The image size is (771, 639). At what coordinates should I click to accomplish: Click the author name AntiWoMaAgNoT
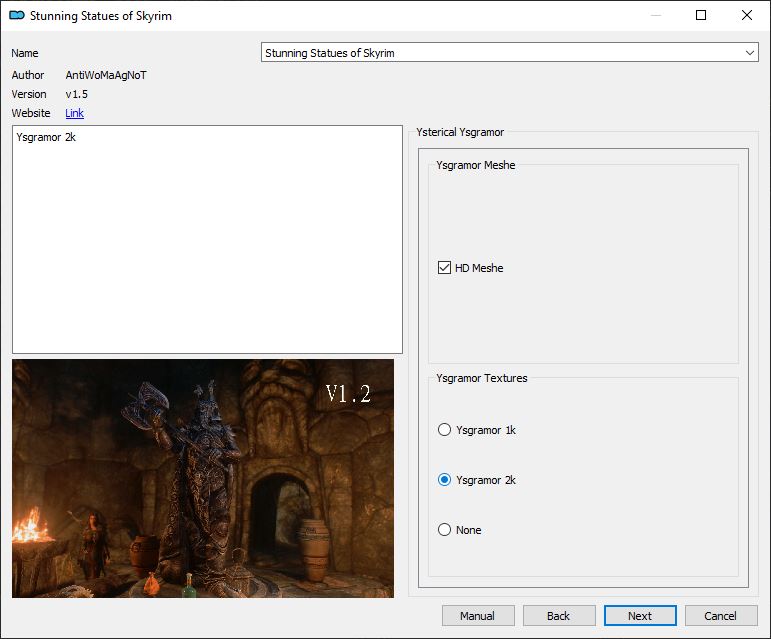coord(106,75)
